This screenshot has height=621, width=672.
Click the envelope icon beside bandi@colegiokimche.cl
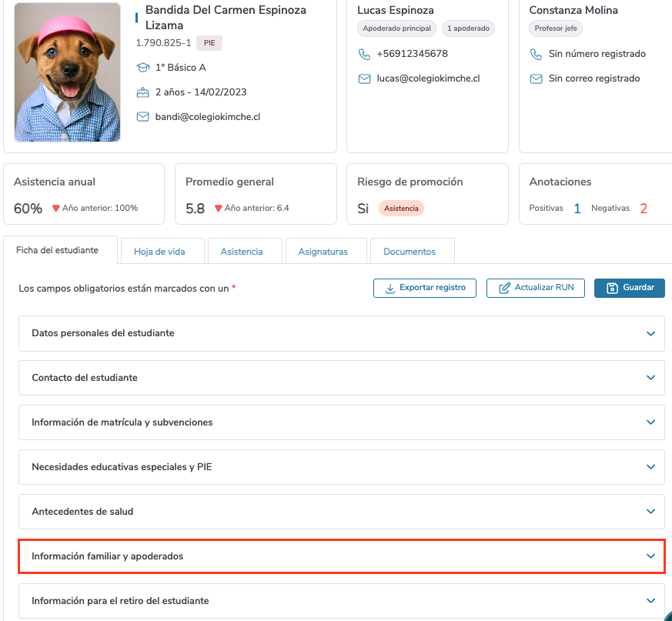(x=142, y=117)
